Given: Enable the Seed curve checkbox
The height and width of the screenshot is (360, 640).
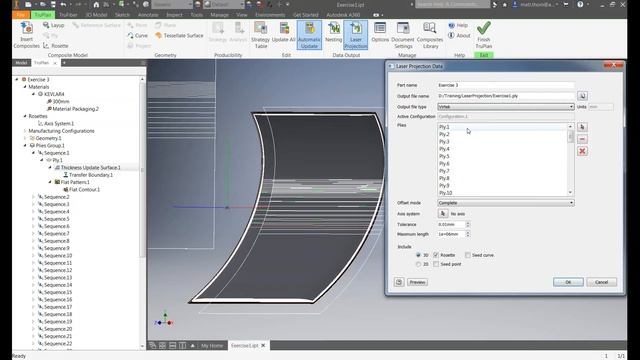Looking at the screenshot, I should (468, 255).
